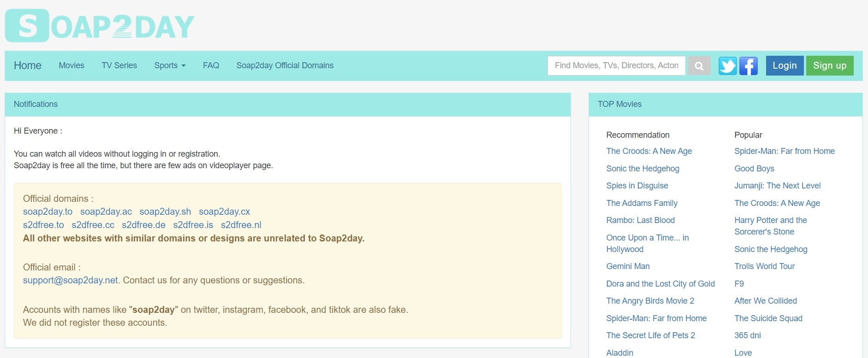This screenshot has height=358, width=868.
Task: Click the Popular column heading
Action: pyautogui.click(x=748, y=135)
